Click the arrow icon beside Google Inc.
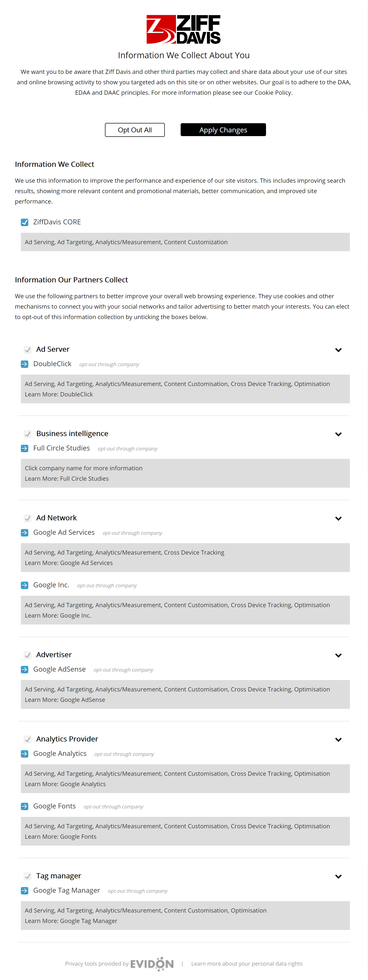This screenshot has width=368, height=980. pos(24,585)
